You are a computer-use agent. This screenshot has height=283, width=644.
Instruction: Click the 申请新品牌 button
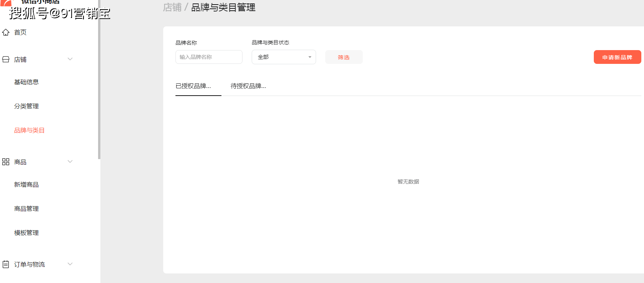[617, 57]
